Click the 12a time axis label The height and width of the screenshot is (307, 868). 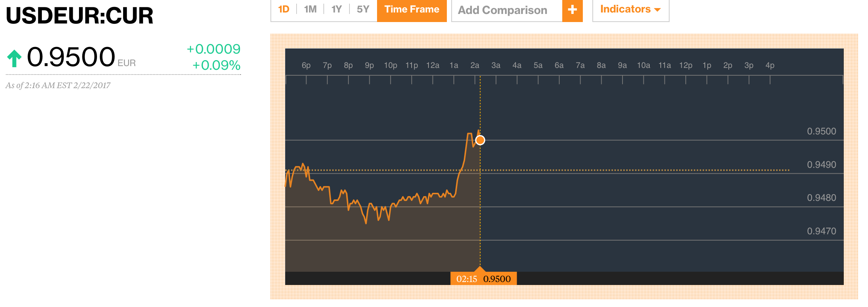[x=433, y=65]
